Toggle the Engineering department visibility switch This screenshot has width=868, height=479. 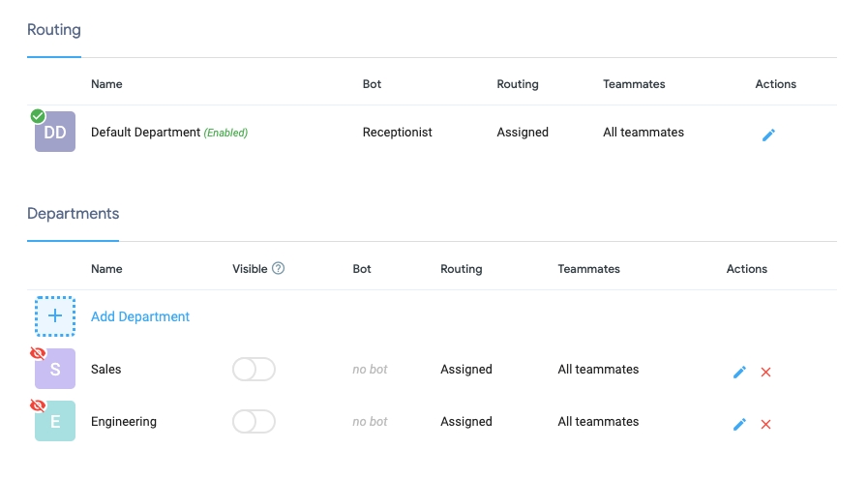(254, 422)
